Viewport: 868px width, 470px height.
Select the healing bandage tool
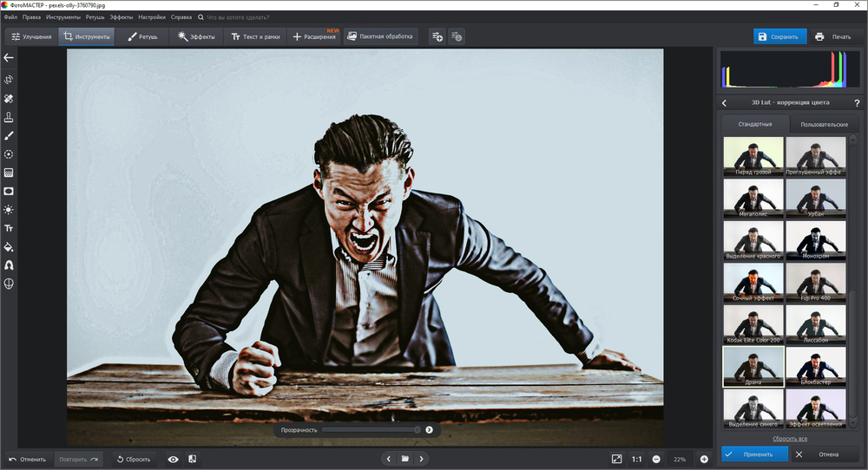tap(9, 99)
